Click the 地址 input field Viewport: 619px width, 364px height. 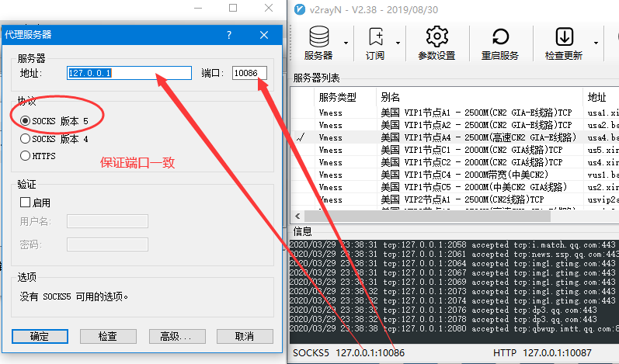coord(129,73)
